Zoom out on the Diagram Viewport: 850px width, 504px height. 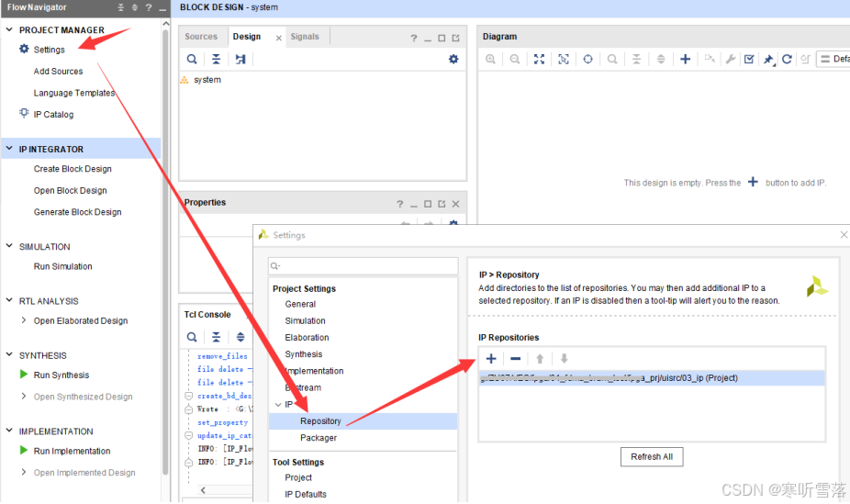point(515,59)
